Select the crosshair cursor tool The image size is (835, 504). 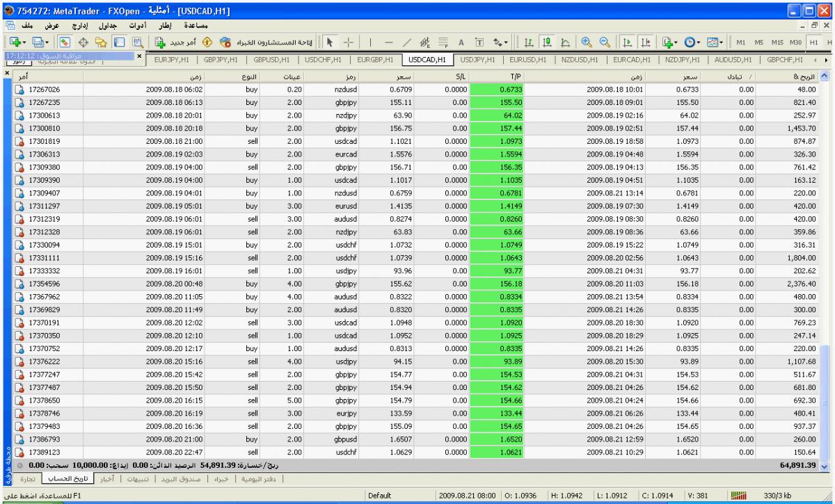347,42
